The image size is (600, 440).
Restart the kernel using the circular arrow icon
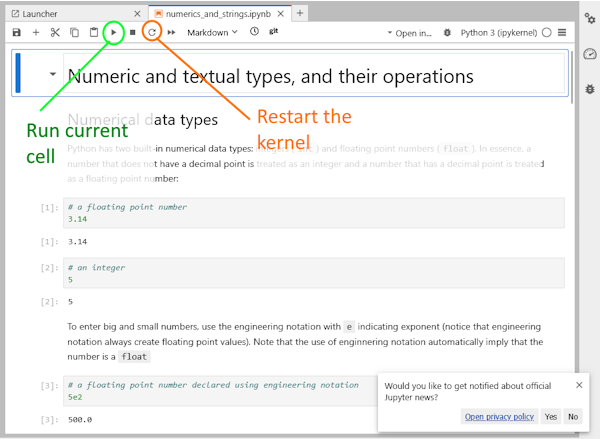[x=152, y=33]
